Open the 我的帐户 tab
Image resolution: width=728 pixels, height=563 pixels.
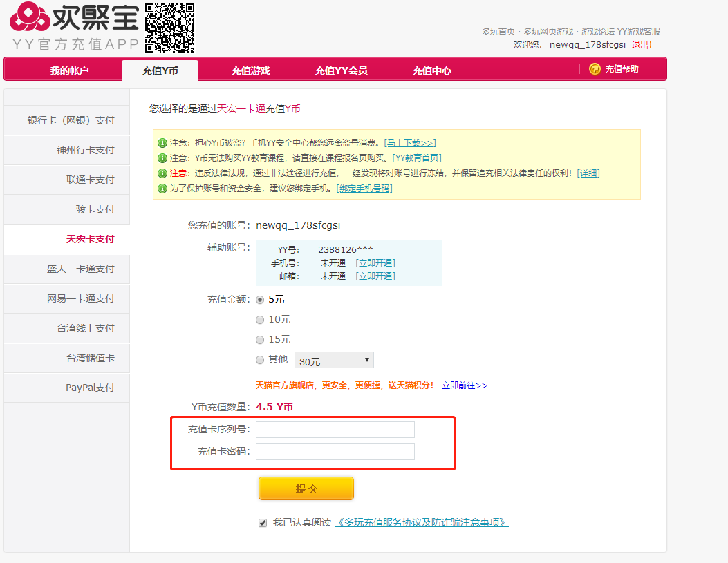pos(70,70)
